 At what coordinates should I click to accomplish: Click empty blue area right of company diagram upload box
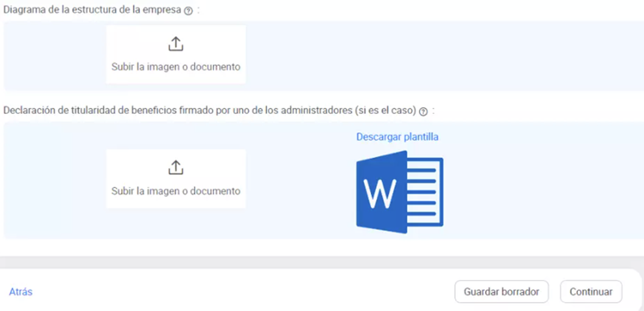point(429,56)
